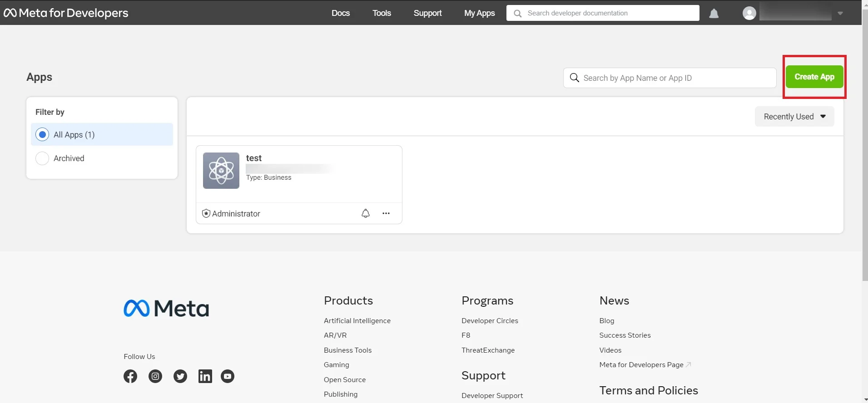Viewport: 868px width, 403px height.
Task: Open the Blog news link
Action: click(607, 320)
